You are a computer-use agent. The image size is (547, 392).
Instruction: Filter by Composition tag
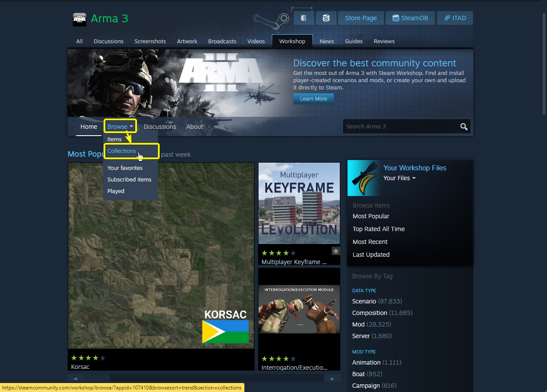point(370,313)
